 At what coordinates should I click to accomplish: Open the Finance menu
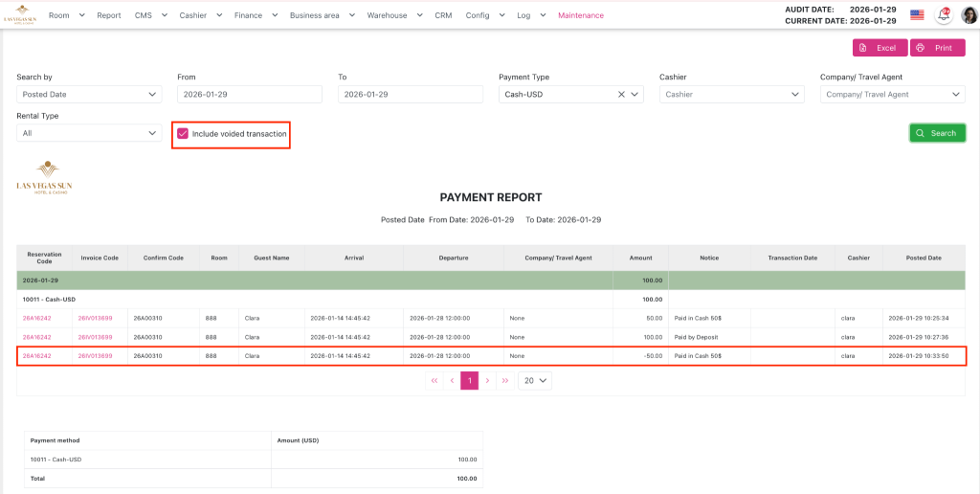tap(255, 15)
